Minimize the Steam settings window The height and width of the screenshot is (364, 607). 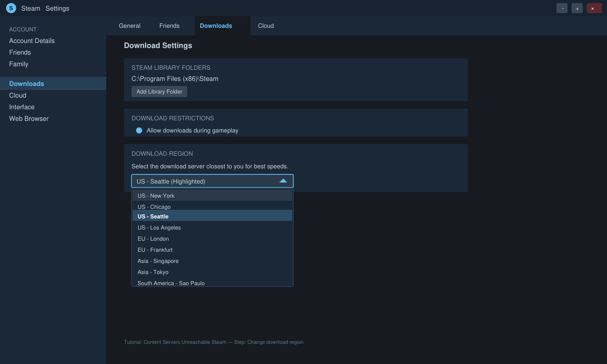click(562, 8)
